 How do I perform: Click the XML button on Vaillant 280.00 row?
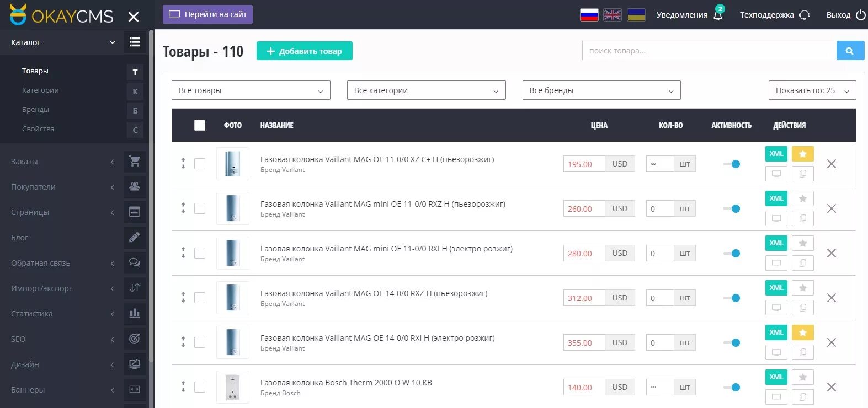[x=776, y=243]
